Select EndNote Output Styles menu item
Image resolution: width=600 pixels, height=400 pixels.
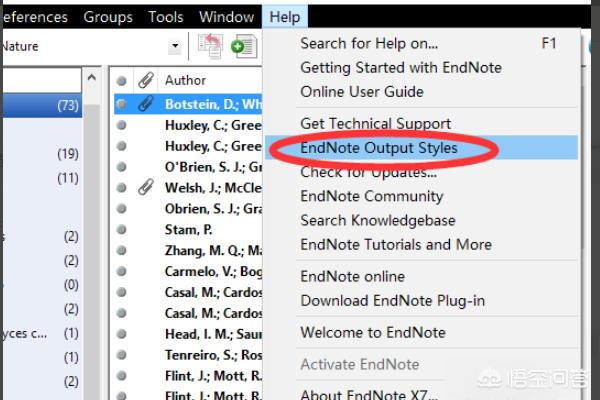pos(421,148)
